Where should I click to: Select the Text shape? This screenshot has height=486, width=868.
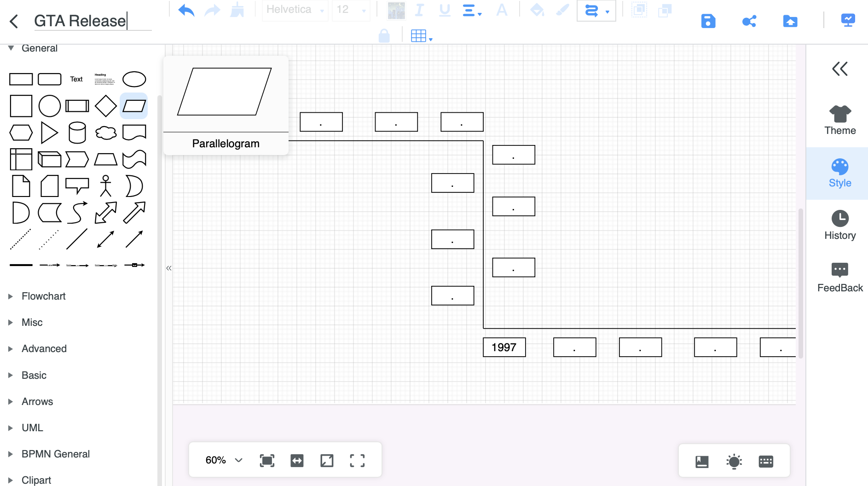76,79
